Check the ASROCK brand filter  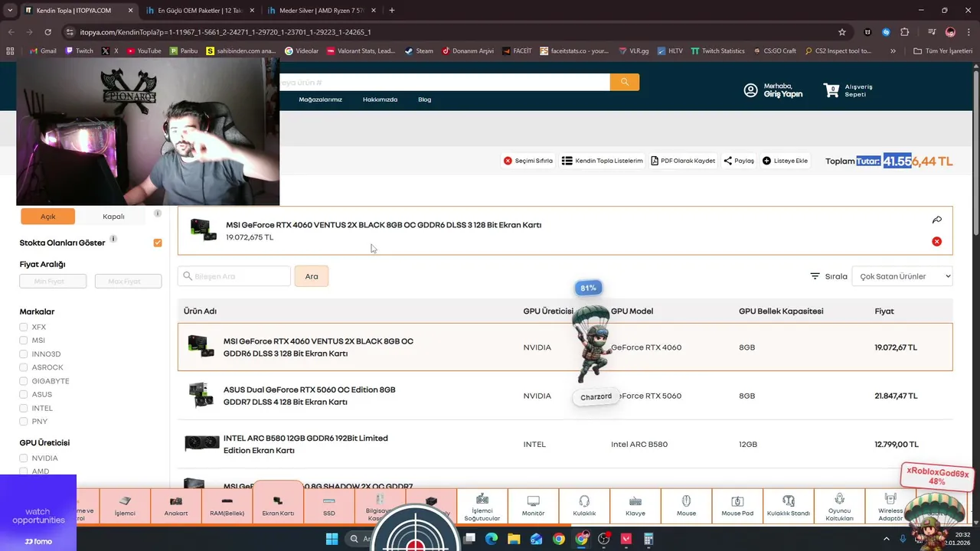24,367
